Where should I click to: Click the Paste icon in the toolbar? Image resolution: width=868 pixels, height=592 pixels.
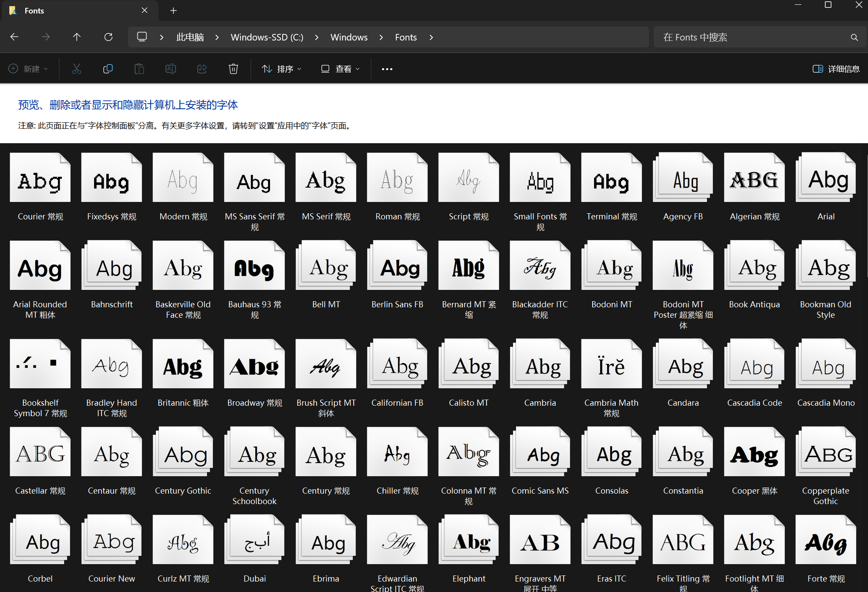tap(139, 68)
